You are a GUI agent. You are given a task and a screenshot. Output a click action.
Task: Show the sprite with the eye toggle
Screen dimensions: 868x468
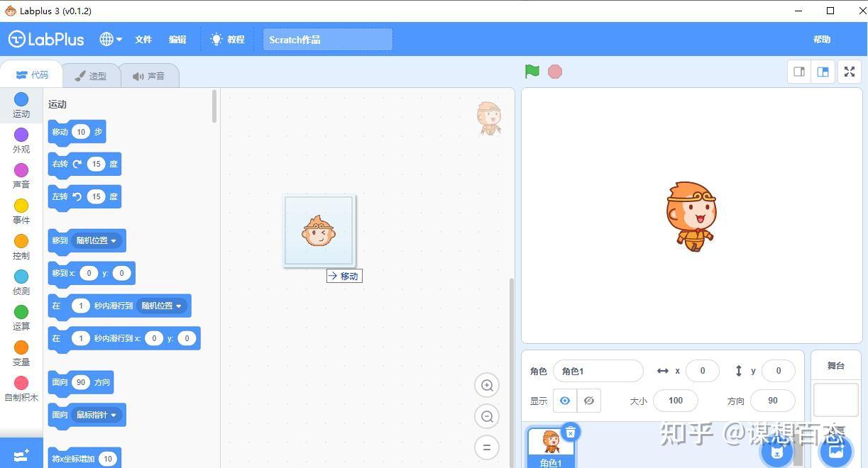coord(565,401)
